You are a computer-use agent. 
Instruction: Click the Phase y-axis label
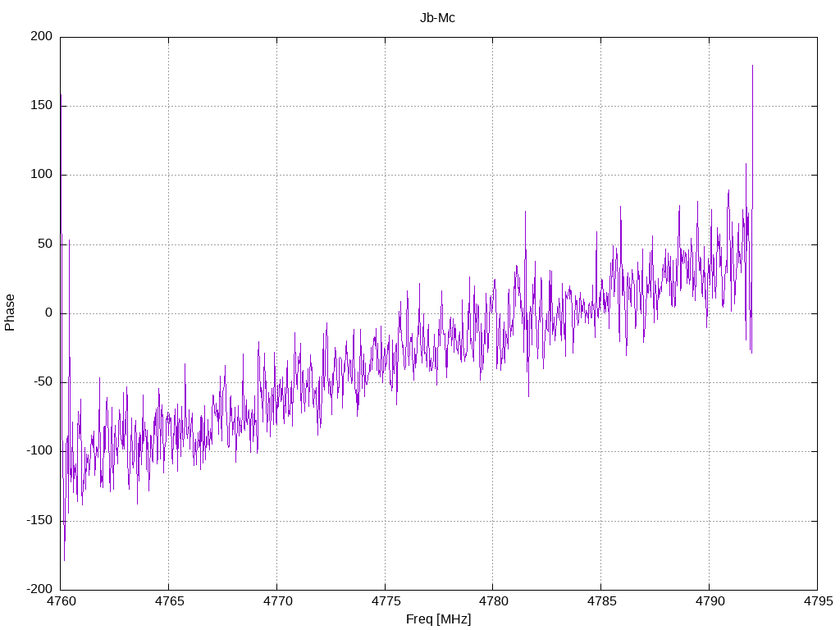[x=10, y=313]
